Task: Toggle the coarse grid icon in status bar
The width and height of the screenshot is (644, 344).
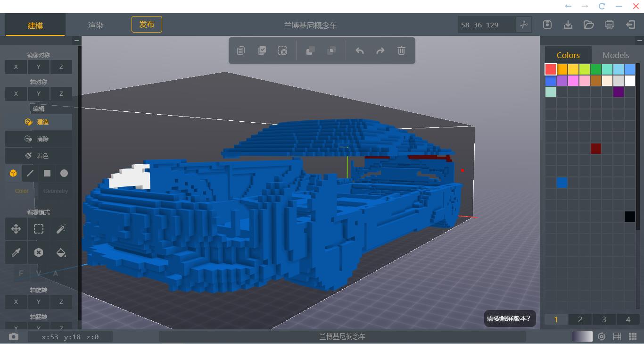Action: point(617,336)
